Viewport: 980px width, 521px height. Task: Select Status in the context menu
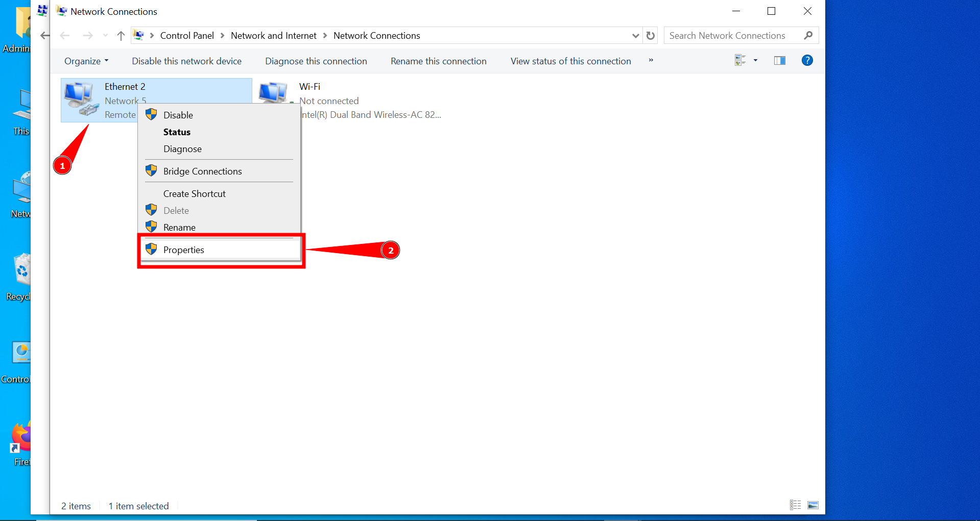[219, 132]
